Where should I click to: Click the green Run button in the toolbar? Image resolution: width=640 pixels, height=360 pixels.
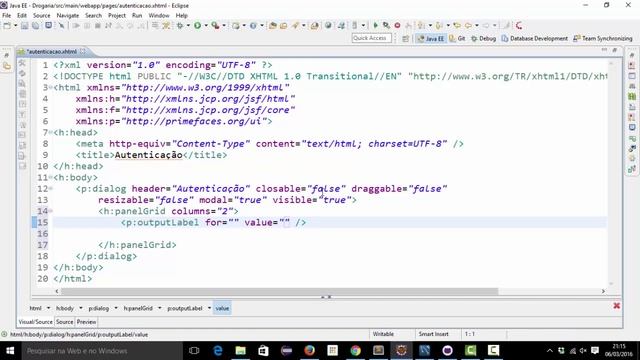click(x=198, y=26)
